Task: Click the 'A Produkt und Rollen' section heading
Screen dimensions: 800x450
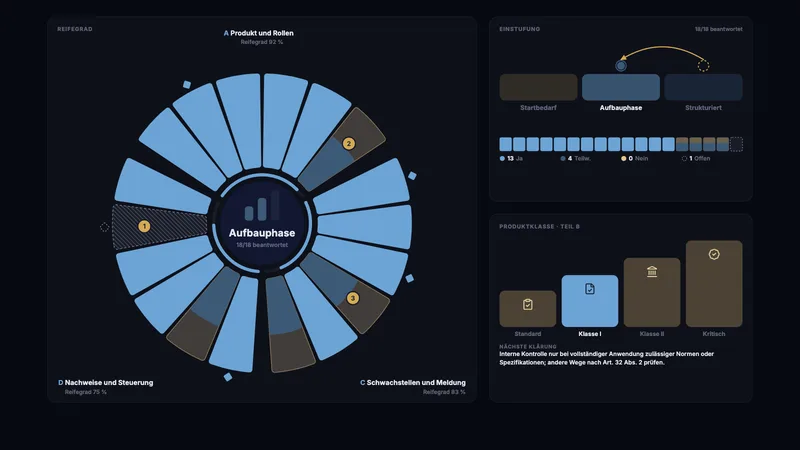Action: (259, 33)
